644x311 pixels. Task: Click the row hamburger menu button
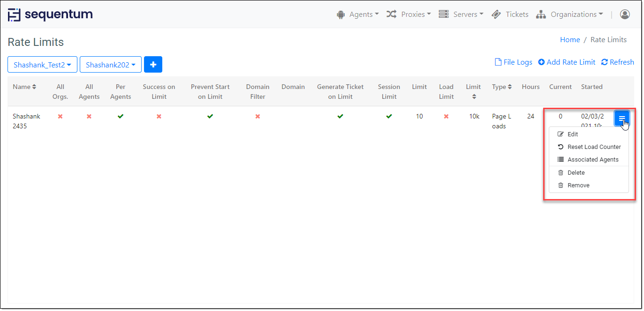(621, 119)
